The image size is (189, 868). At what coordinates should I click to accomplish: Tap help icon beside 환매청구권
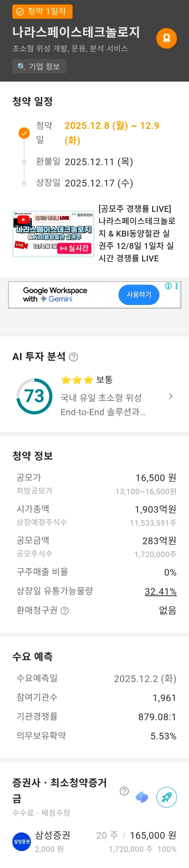pyautogui.click(x=64, y=611)
